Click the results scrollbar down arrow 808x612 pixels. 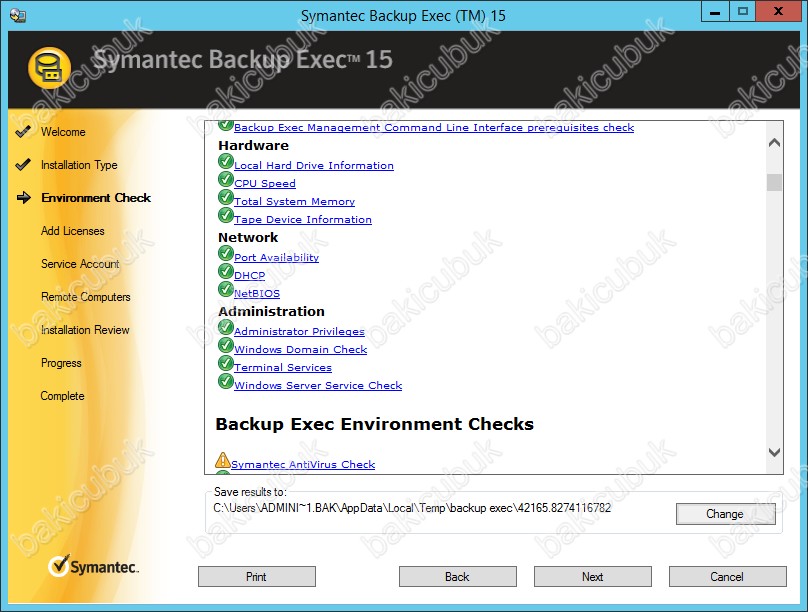[x=774, y=452]
